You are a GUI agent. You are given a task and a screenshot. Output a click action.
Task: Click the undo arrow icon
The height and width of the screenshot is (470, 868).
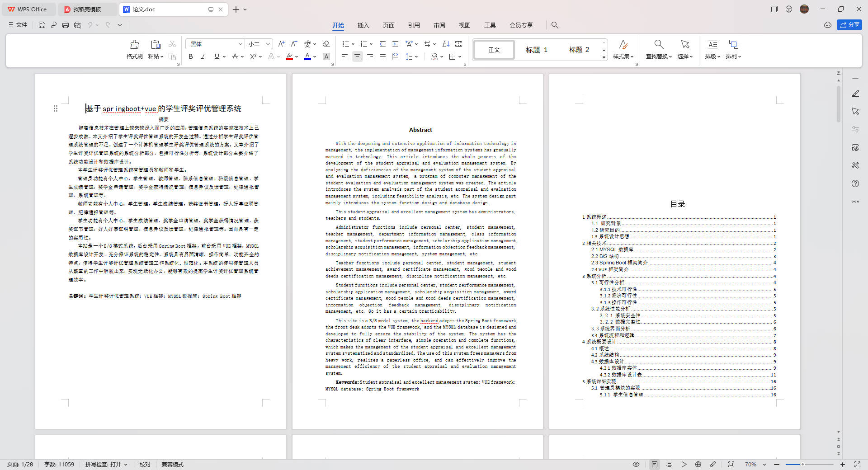point(90,25)
